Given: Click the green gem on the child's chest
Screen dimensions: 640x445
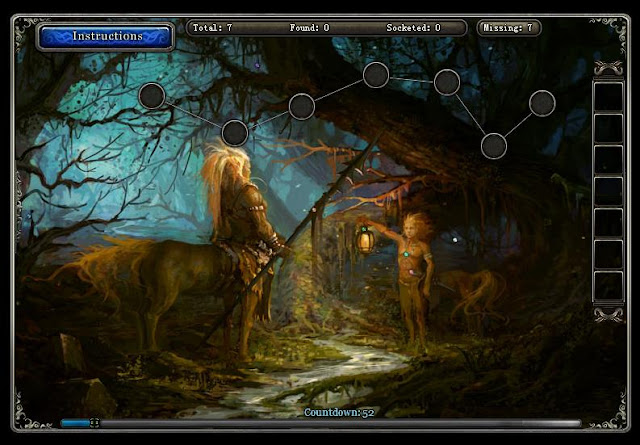Looking at the screenshot, I should point(406,254).
